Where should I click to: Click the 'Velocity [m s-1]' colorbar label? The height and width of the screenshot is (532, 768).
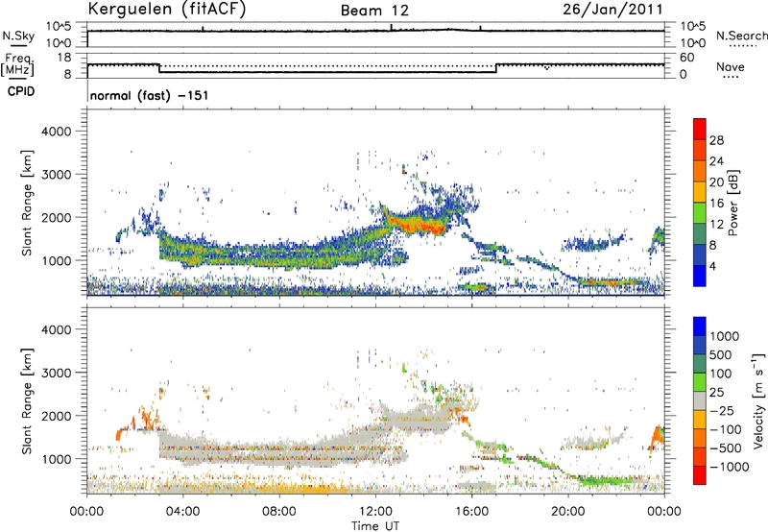(x=758, y=400)
